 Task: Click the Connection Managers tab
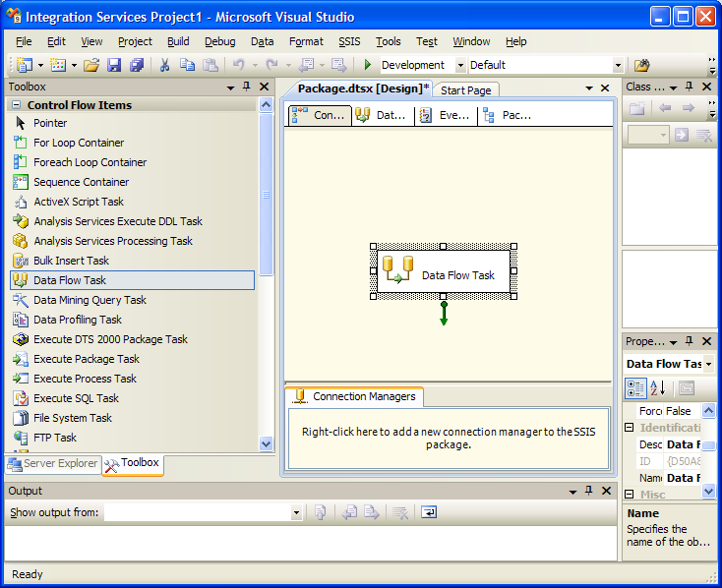click(355, 396)
